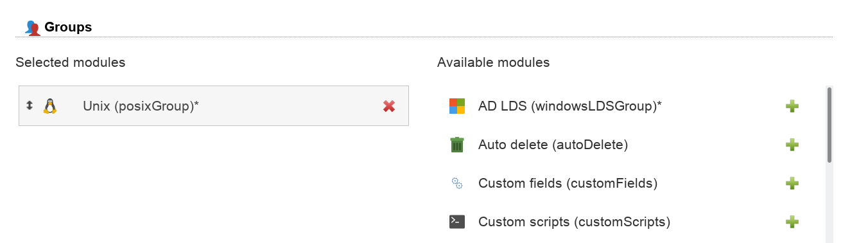Screen dimensions: 868x243
Task: Click the AD LDS (windowsLDSGroup)* label
Action: [x=570, y=106]
